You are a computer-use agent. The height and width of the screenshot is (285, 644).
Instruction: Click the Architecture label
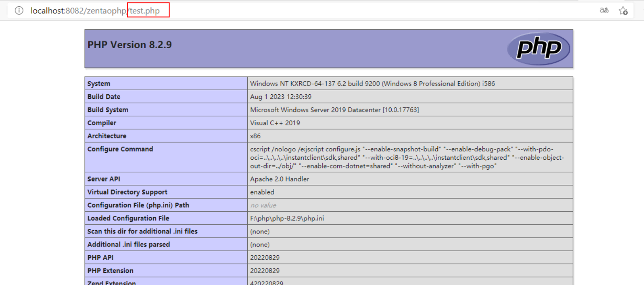click(107, 136)
